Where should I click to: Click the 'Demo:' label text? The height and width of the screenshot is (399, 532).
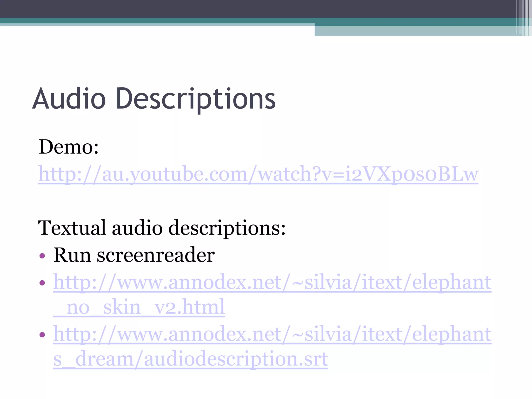pyautogui.click(x=69, y=147)
